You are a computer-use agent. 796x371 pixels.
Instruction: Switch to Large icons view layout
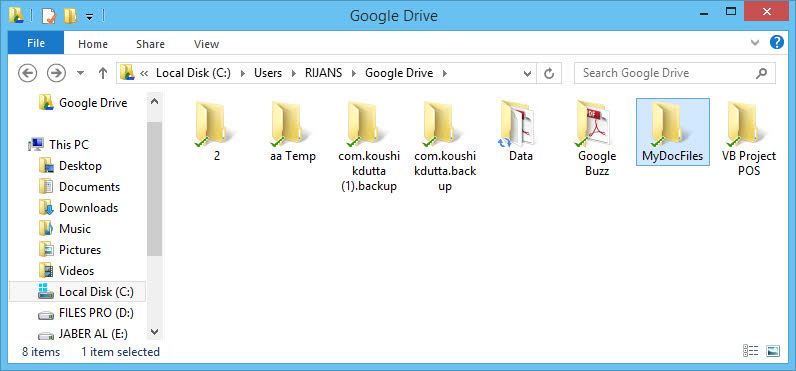coord(773,351)
